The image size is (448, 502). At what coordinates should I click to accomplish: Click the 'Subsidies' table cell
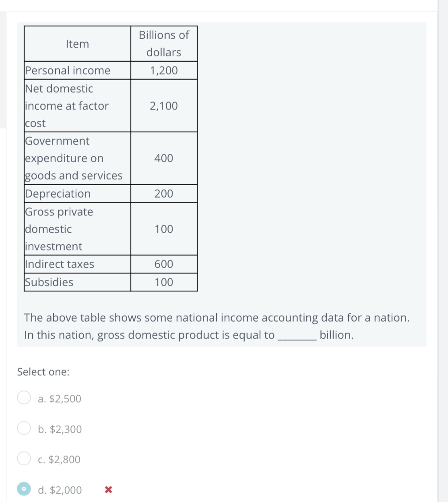(x=49, y=282)
